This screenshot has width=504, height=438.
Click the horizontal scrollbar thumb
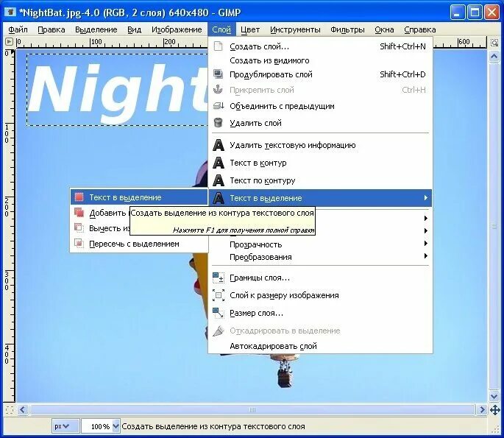252,410
